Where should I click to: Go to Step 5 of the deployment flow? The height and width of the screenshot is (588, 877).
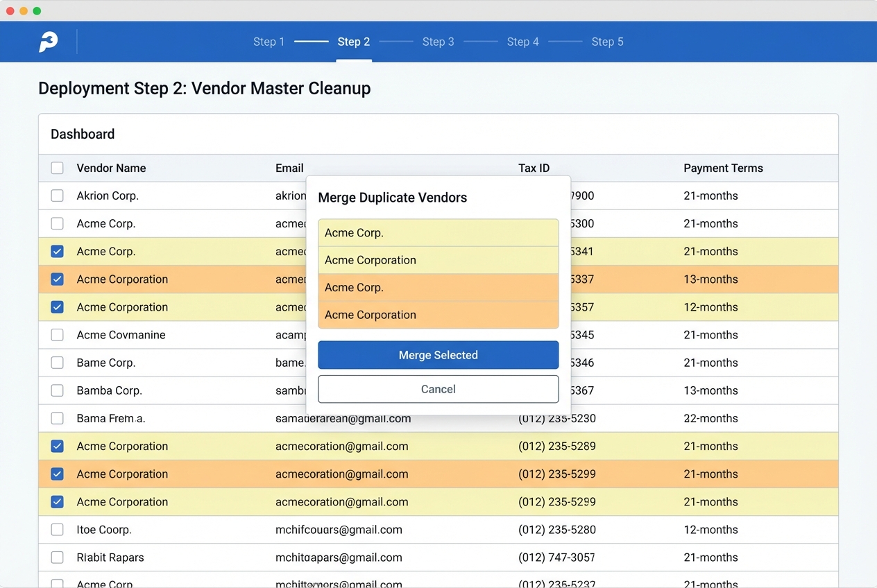[x=607, y=42]
